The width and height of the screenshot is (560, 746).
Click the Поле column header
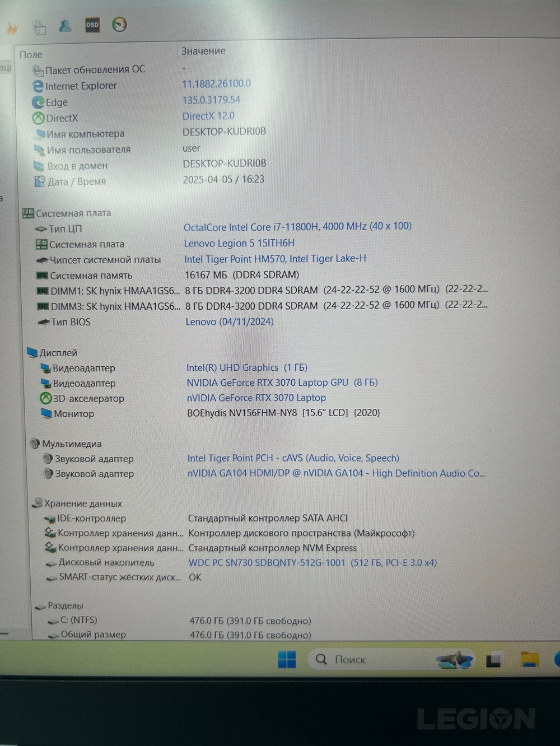pos(31,54)
